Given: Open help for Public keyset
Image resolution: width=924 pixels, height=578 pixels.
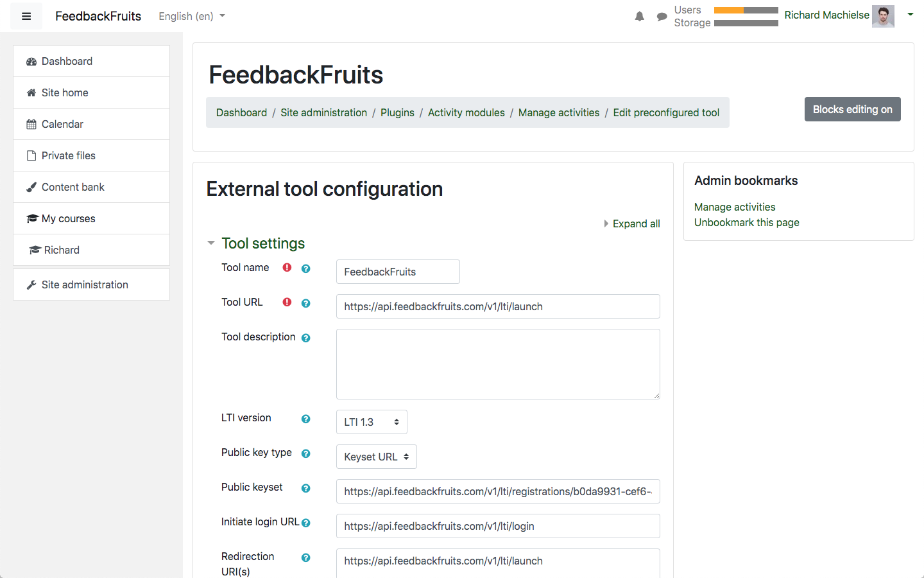Looking at the screenshot, I should coord(306,488).
